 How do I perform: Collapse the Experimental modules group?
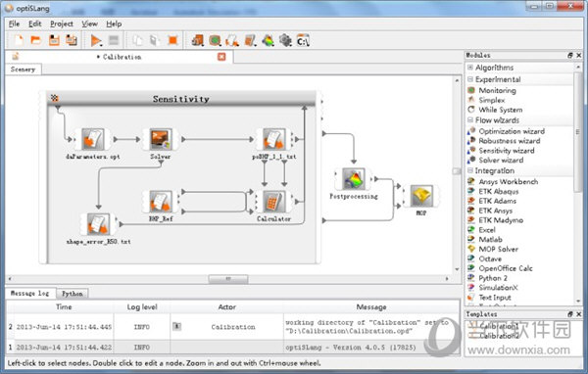[x=470, y=79]
